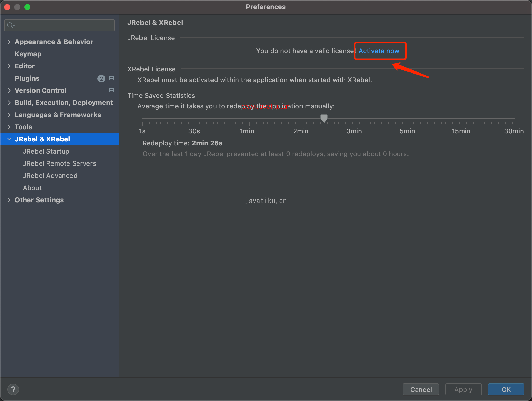This screenshot has height=401, width=532.
Task: Open JRebel Startup settings
Action: 46,151
